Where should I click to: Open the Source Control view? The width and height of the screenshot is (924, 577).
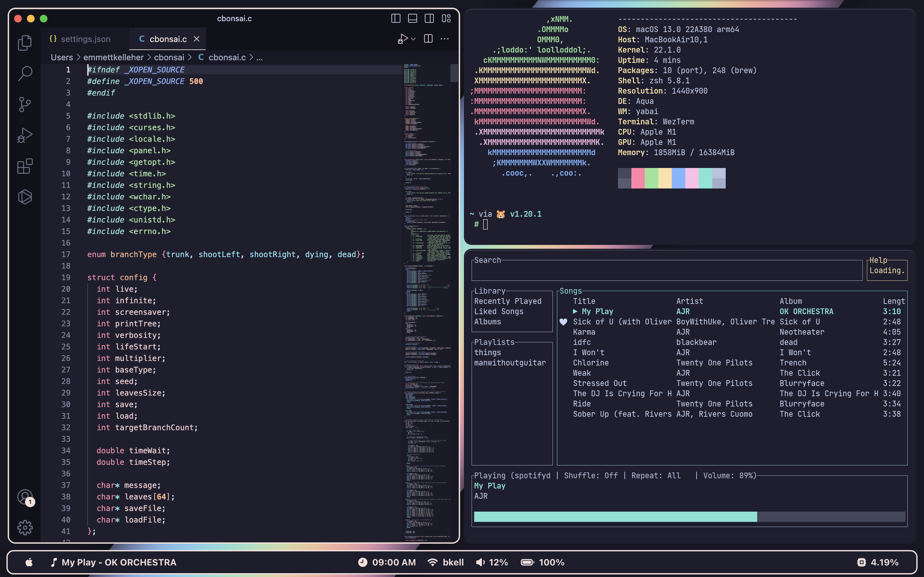pyautogui.click(x=24, y=104)
